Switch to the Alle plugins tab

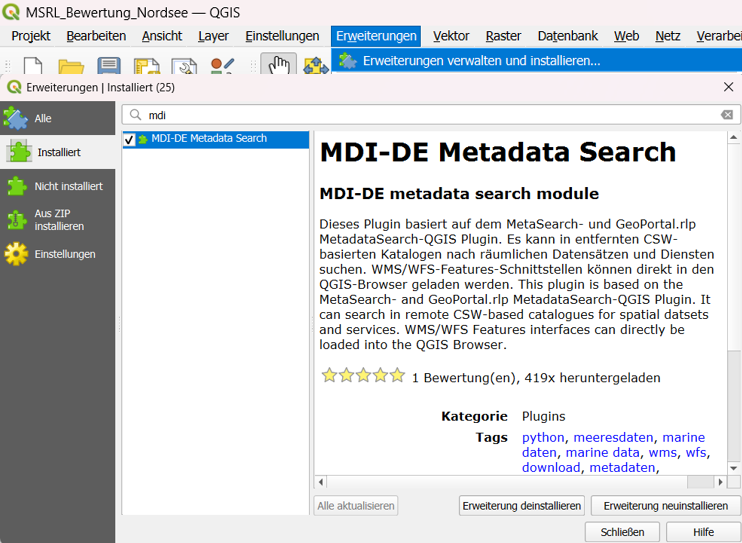[x=43, y=118]
